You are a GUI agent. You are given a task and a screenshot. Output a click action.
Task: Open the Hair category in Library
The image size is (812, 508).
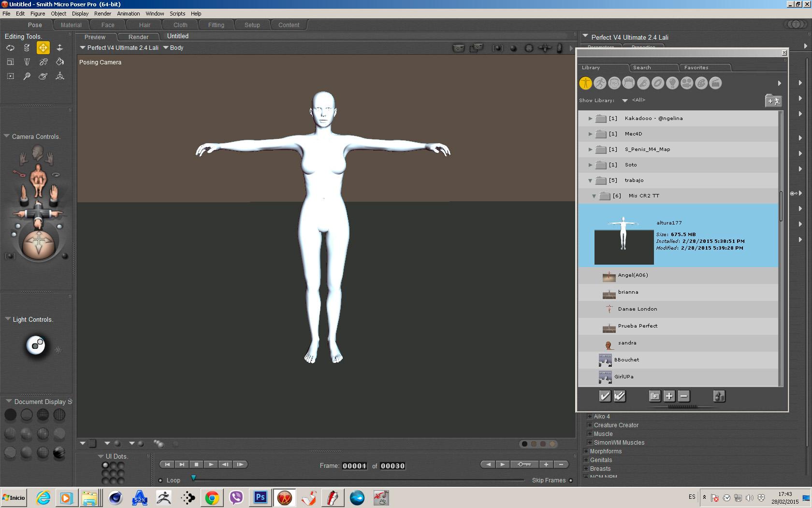pyautogui.click(x=629, y=83)
